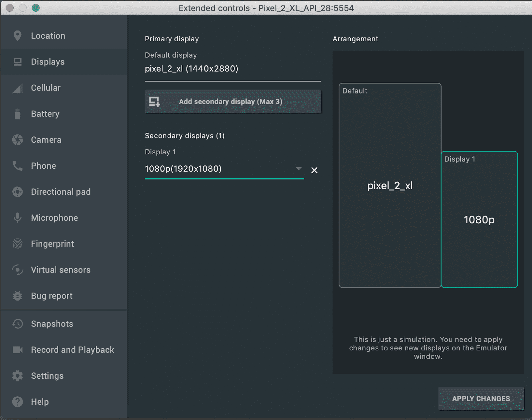Click the pixel_2_xl Default display preview

point(390,186)
